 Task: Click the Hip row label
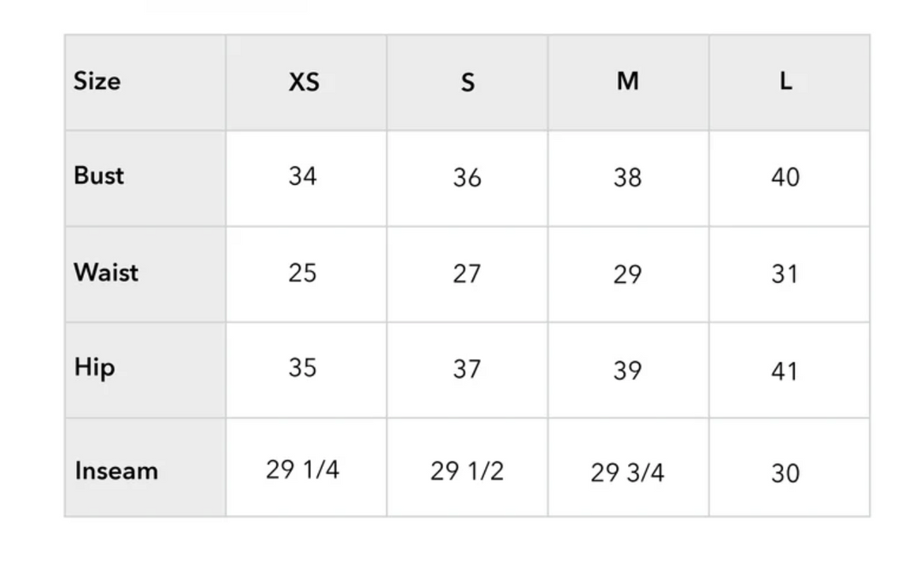click(94, 368)
